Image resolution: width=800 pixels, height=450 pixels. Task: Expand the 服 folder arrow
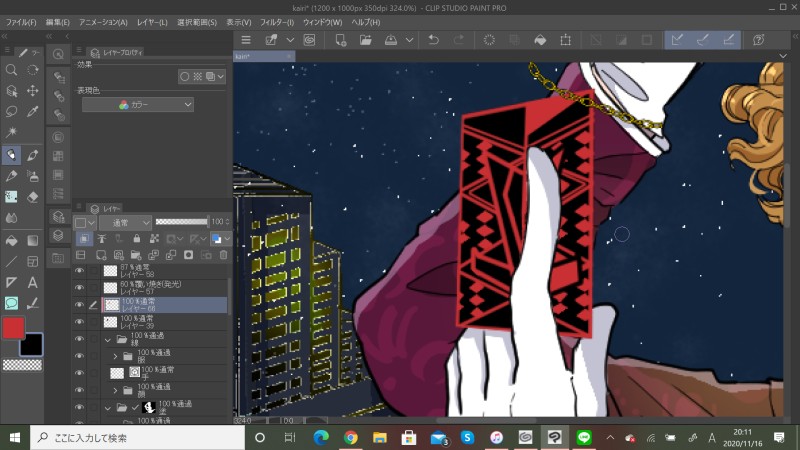tap(115, 356)
